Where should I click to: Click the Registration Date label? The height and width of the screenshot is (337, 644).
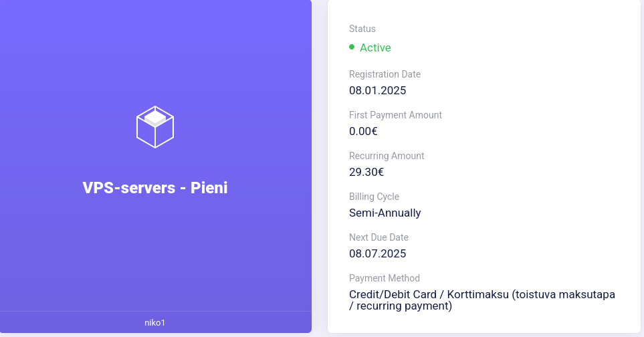click(x=385, y=74)
